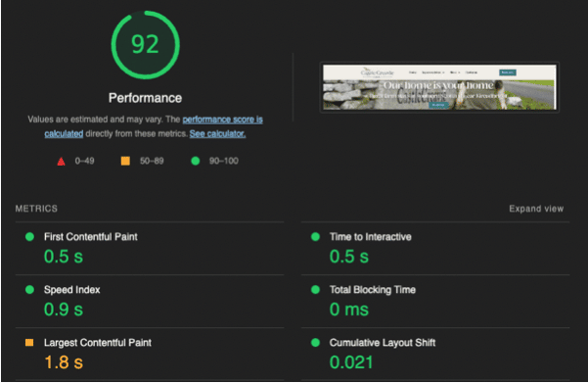The width and height of the screenshot is (588, 383).
Task: Expand the Largest Contentful Paint metric row
Action: click(x=150, y=355)
